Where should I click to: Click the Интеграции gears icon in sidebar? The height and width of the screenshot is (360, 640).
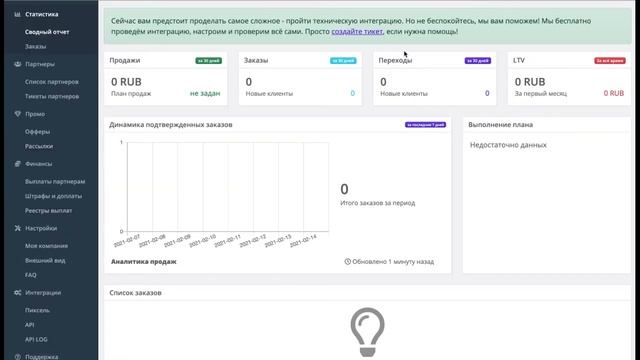tap(17, 293)
